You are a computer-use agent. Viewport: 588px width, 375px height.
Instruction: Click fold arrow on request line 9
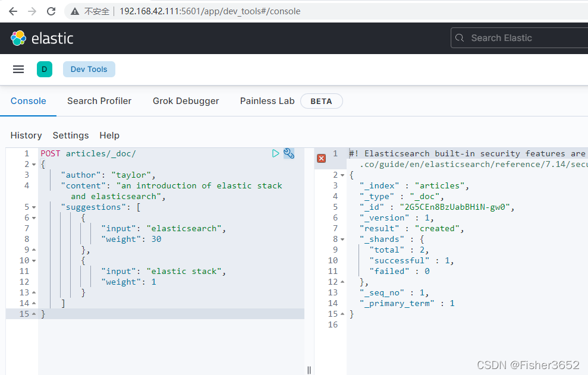pyautogui.click(x=34, y=250)
